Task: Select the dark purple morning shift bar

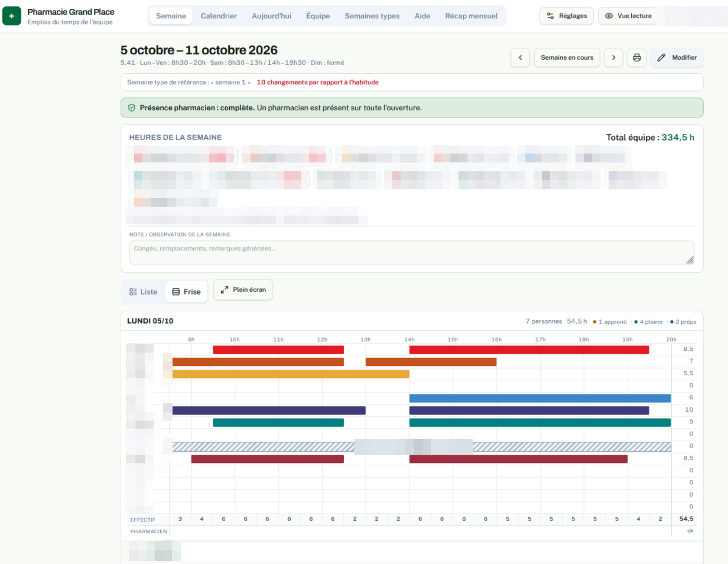Action: 269,410
